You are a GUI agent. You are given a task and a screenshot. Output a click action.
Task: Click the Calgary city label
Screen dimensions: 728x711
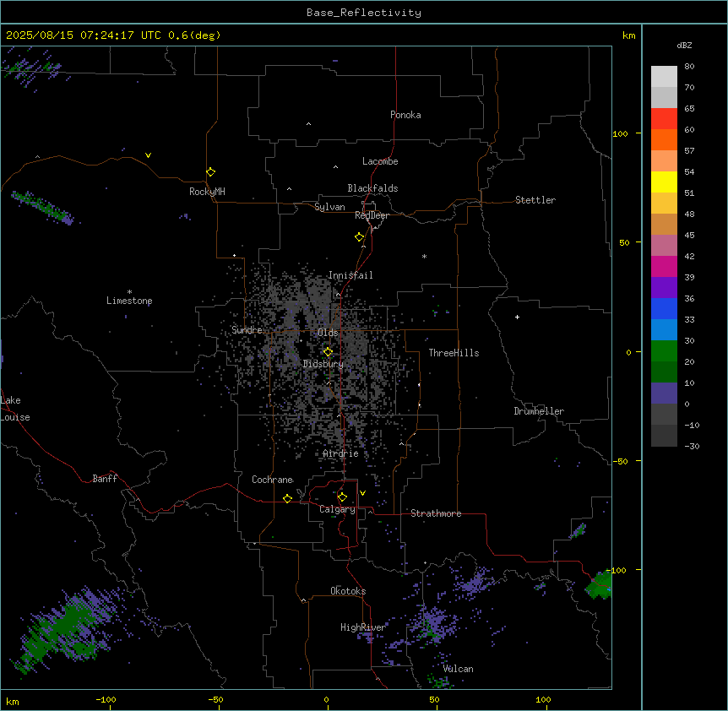coord(338,509)
